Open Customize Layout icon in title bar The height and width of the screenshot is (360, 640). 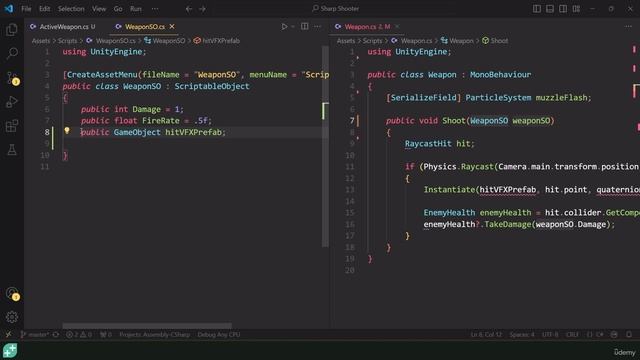point(576,9)
